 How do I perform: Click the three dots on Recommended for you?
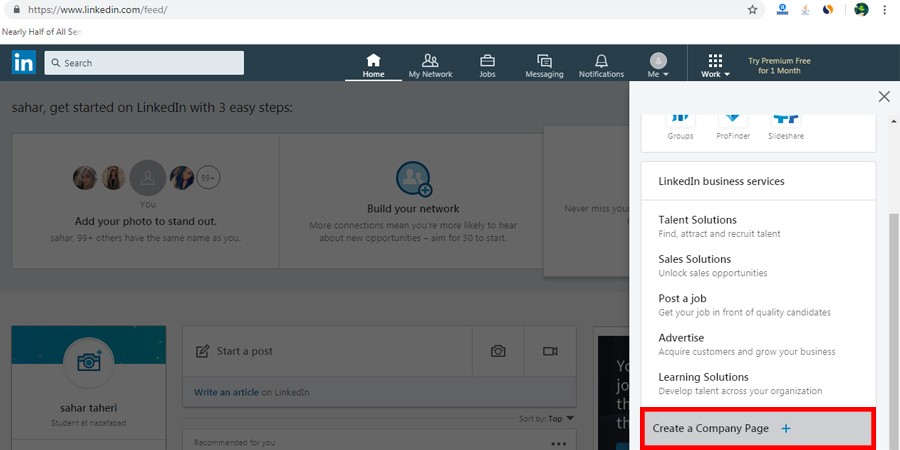[x=558, y=443]
